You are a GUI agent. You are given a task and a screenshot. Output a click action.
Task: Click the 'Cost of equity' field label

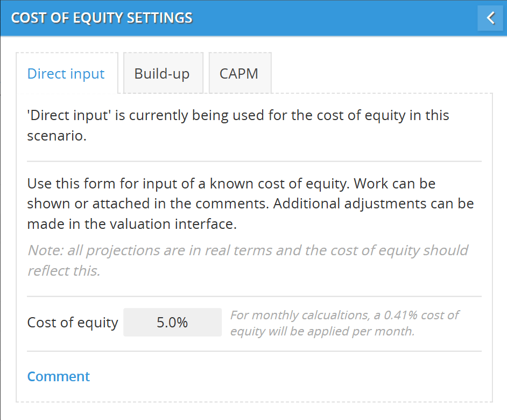pos(73,323)
